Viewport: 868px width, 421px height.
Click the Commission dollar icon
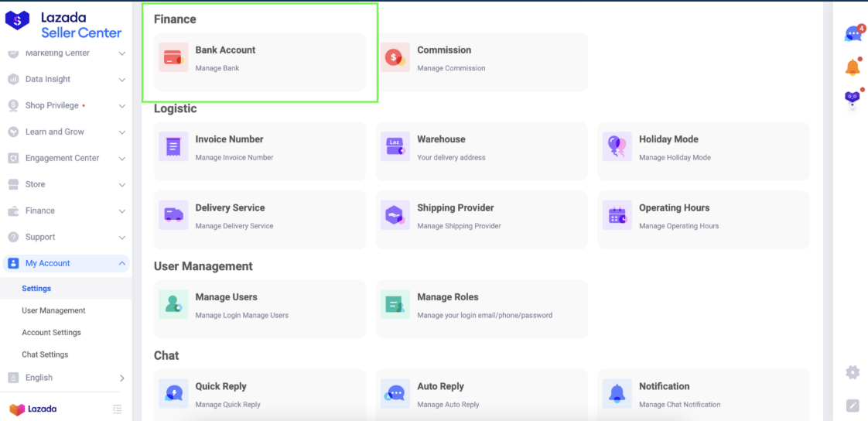(395, 57)
